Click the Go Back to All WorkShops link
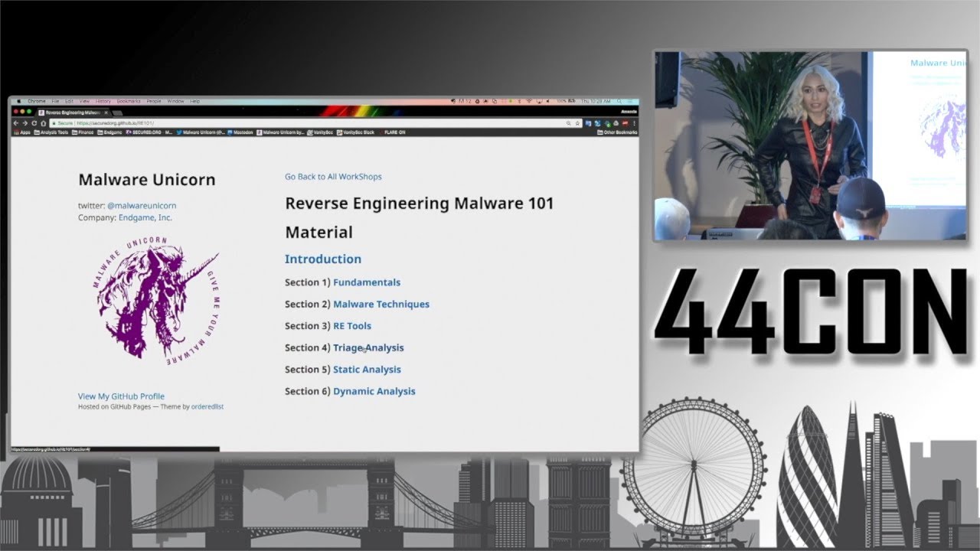 pos(333,177)
